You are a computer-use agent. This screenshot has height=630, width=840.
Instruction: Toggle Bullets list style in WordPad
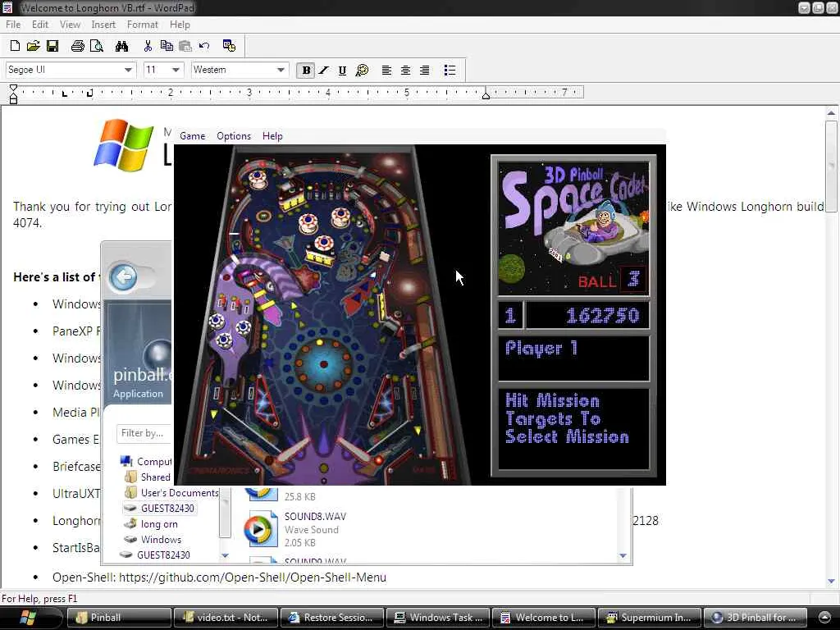450,71
